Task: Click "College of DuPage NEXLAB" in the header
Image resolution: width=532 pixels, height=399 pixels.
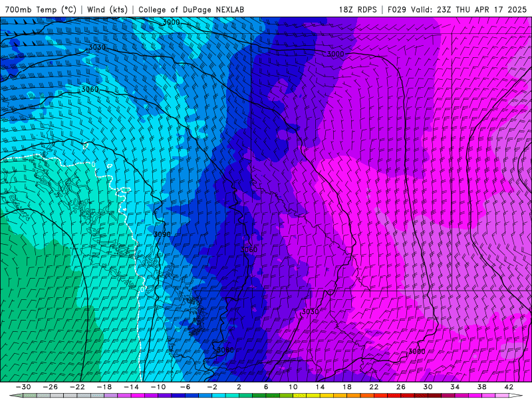Action: tap(191, 9)
